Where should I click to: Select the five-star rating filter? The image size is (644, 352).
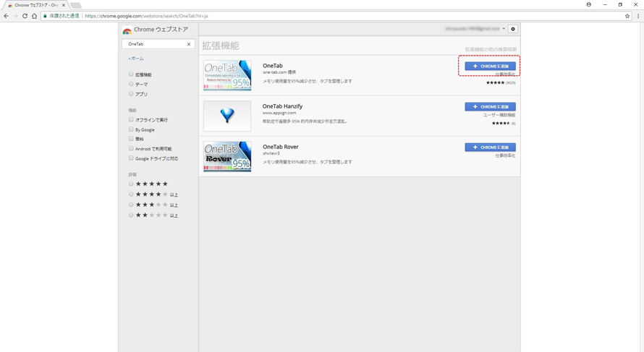131,184
